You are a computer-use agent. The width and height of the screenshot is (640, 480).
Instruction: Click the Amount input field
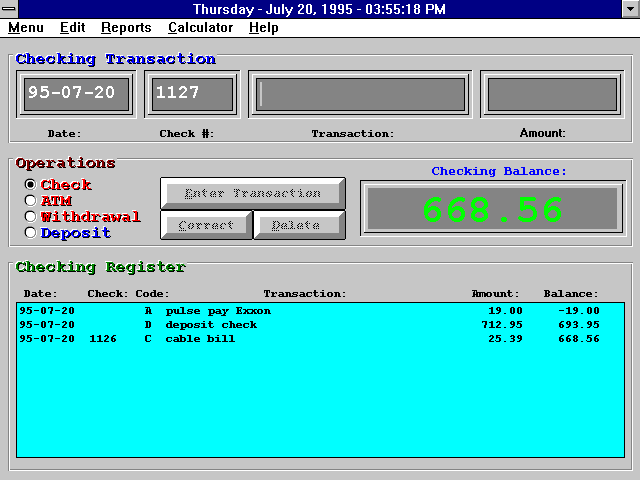[x=552, y=94]
